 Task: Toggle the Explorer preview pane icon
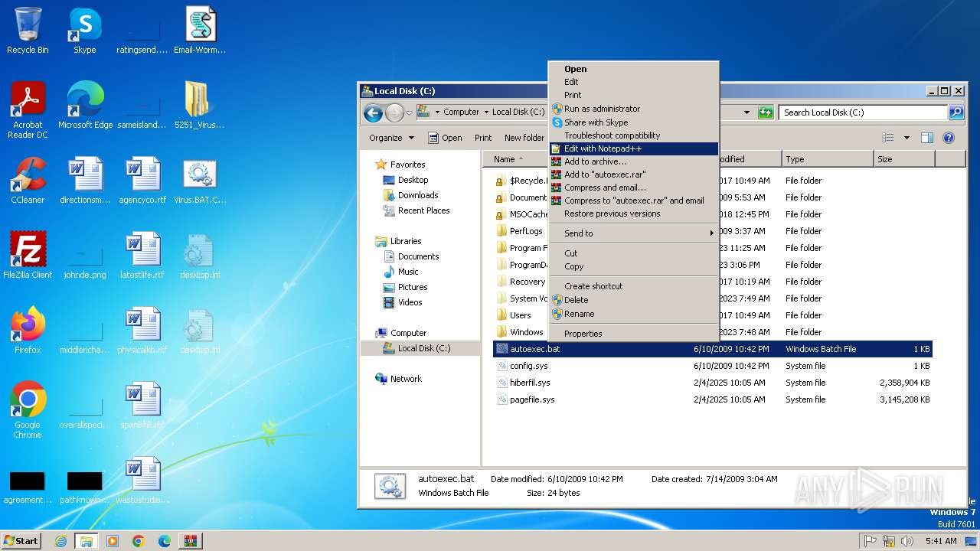tap(926, 138)
